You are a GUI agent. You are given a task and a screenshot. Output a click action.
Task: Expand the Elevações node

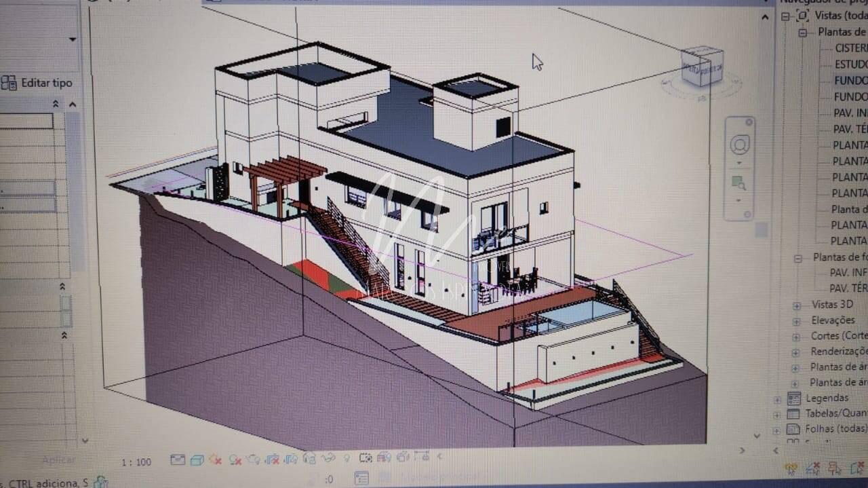[796, 320]
